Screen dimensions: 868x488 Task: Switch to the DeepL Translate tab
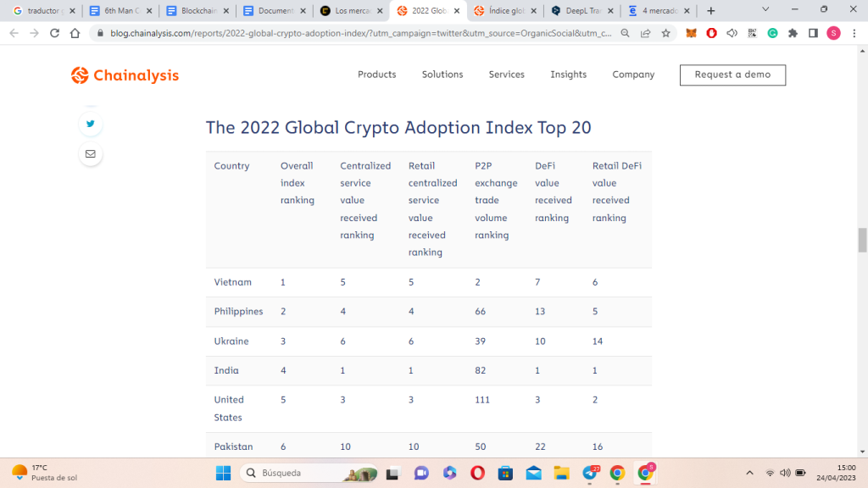[x=578, y=10]
